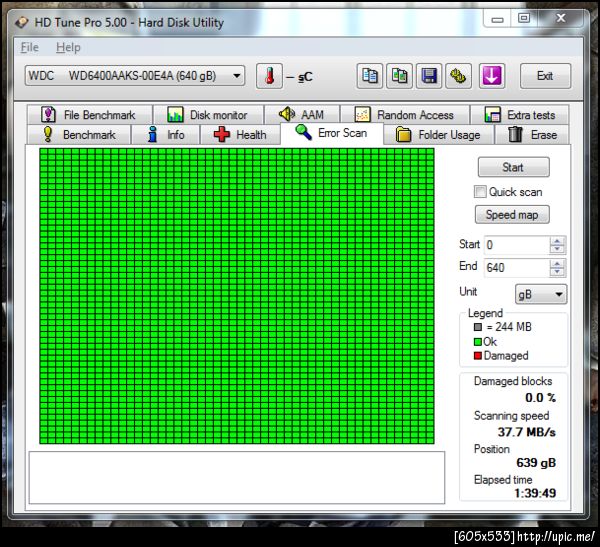The image size is (600, 547).
Task: Close the HD Tune Pro window
Action: (561, 18)
